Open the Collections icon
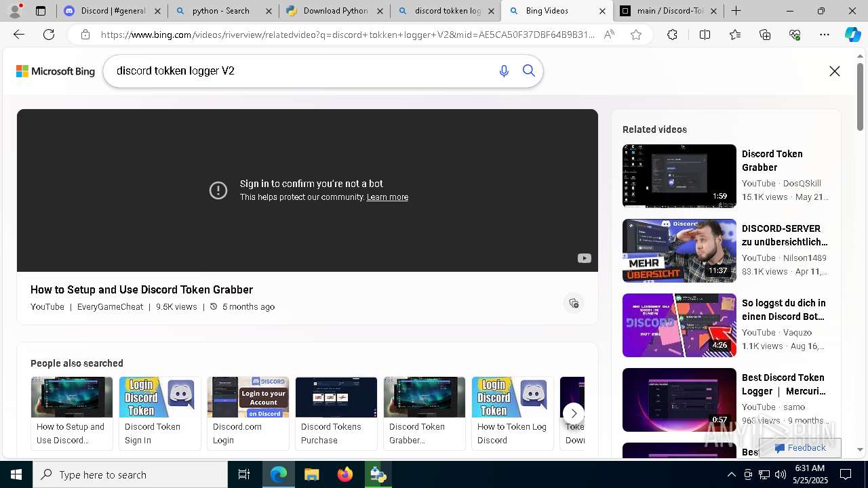Screen dimensions: 868x488 click(765, 35)
